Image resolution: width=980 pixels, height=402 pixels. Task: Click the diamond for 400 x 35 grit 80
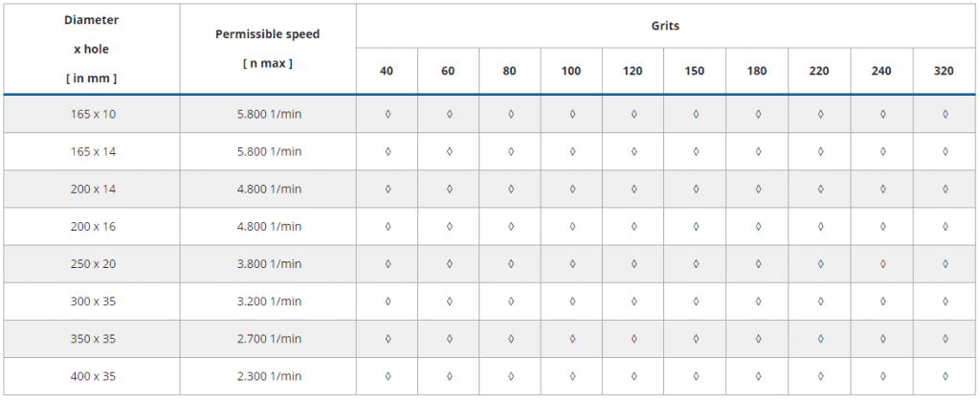511,376
